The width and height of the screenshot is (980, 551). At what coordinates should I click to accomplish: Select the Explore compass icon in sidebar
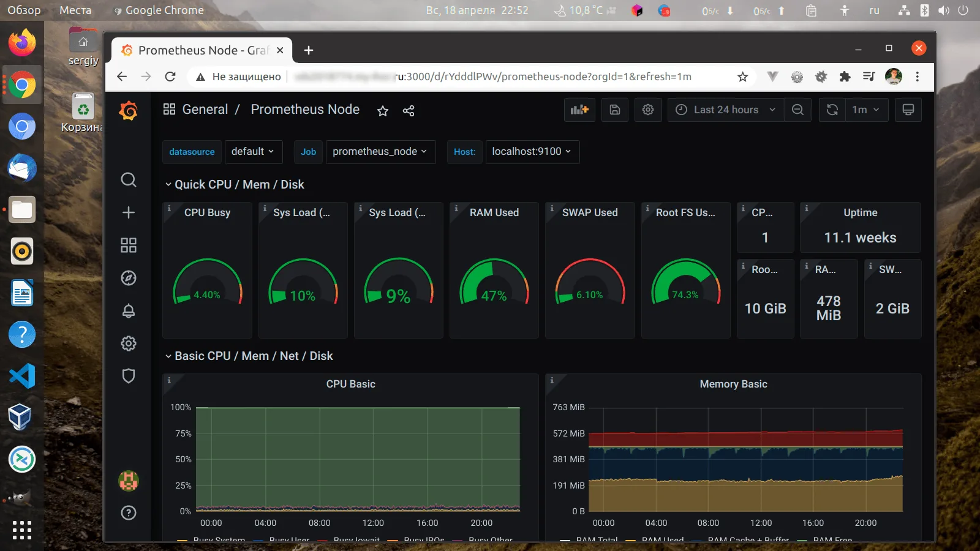(129, 278)
